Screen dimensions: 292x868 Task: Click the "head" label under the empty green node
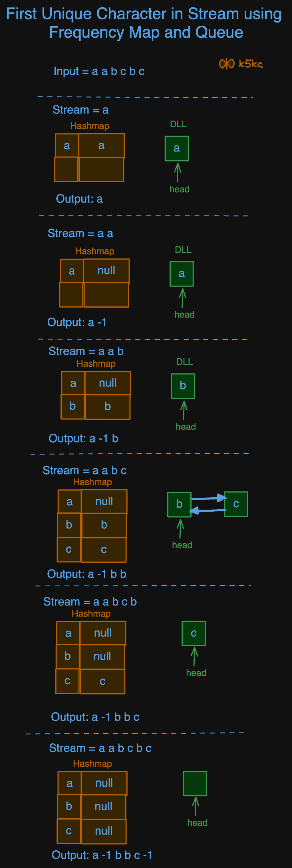click(197, 823)
